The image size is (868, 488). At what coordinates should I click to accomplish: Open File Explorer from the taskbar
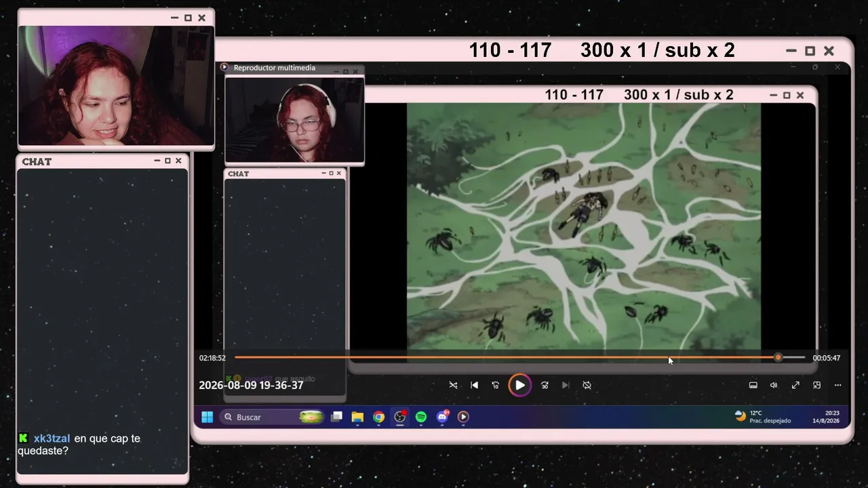click(x=357, y=417)
